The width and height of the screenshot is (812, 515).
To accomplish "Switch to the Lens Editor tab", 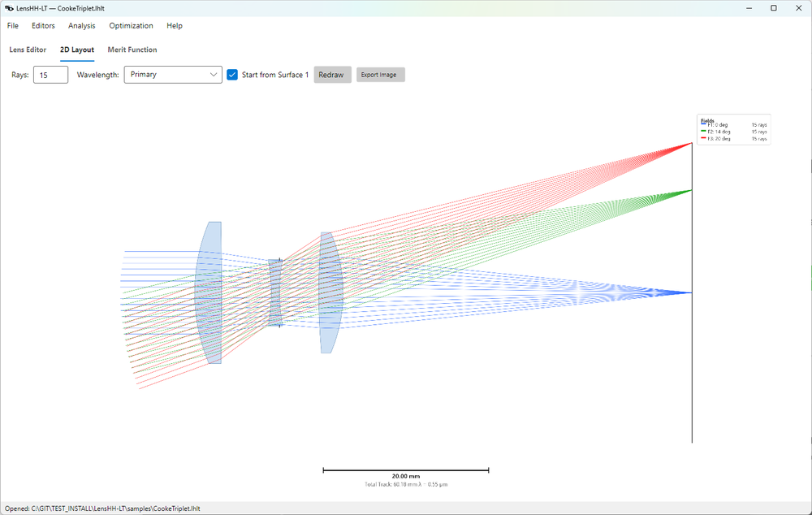I will coord(28,50).
